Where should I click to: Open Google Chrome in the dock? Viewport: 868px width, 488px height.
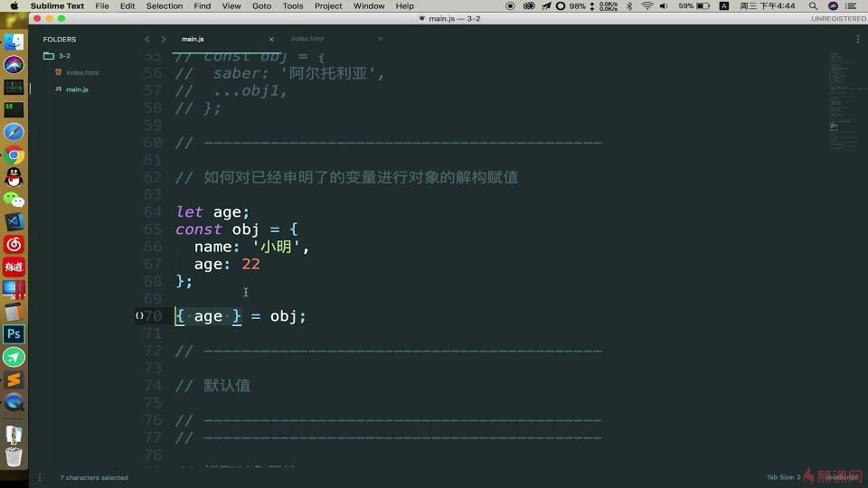click(14, 155)
